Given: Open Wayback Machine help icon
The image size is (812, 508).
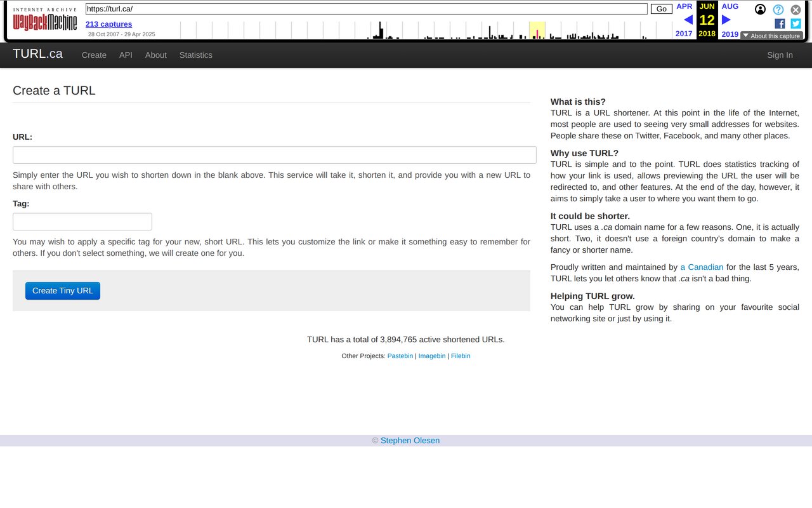Looking at the screenshot, I should 778,10.
